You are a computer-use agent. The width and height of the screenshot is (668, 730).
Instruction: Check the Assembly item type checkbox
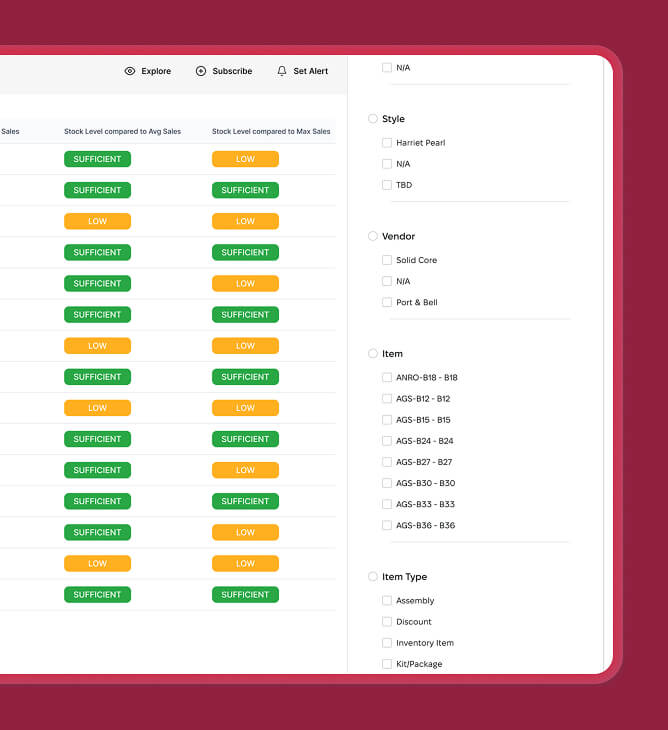(x=387, y=601)
